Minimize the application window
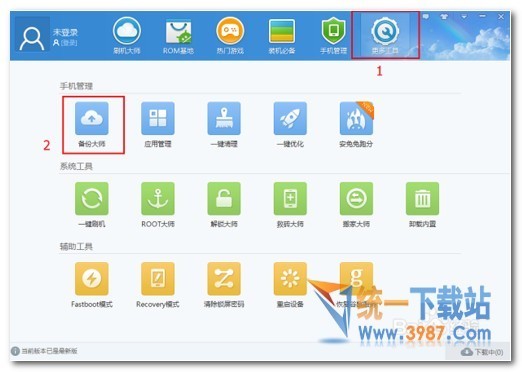522x372 pixels. pyautogui.click(x=482, y=16)
